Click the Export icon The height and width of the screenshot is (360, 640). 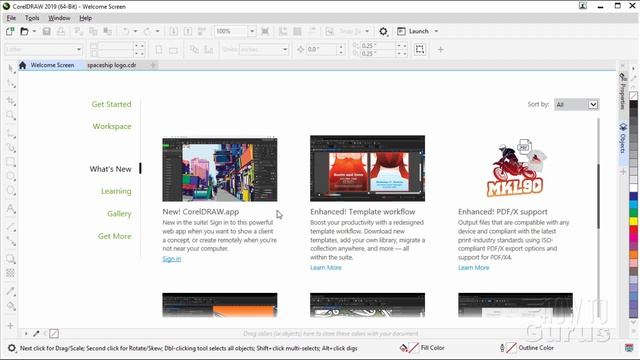tap(188, 31)
